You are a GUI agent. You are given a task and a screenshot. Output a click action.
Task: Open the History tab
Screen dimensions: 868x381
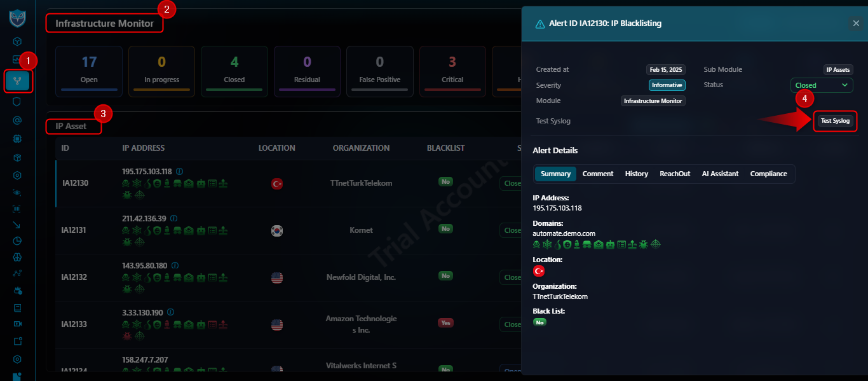pos(637,174)
